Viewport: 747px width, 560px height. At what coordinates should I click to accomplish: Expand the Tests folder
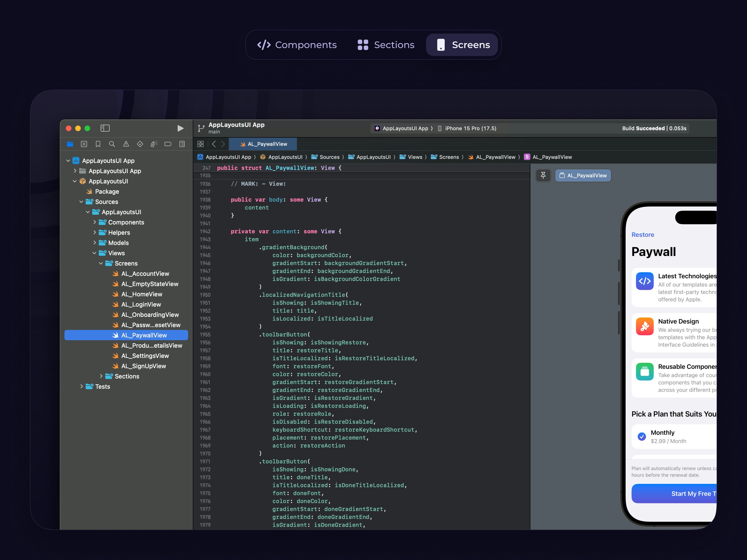(81, 386)
